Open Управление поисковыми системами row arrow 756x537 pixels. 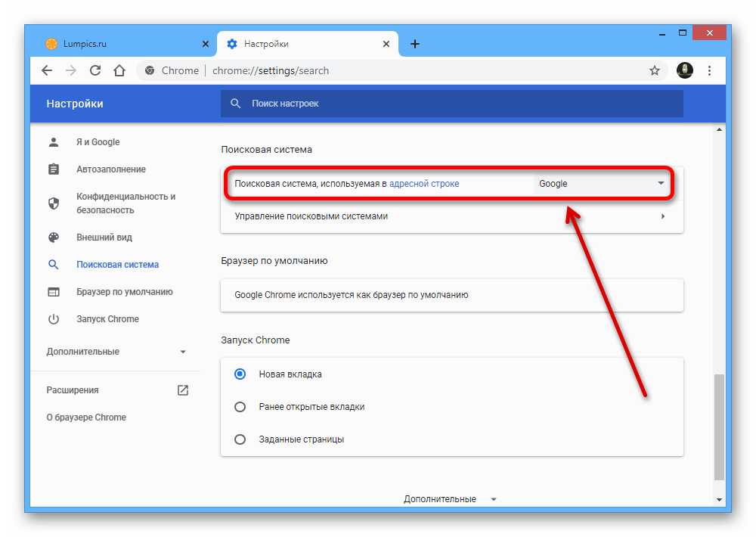(x=663, y=216)
